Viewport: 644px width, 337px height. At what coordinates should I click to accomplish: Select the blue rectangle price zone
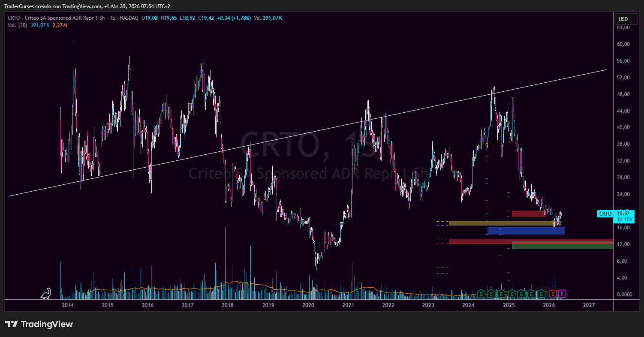point(526,231)
